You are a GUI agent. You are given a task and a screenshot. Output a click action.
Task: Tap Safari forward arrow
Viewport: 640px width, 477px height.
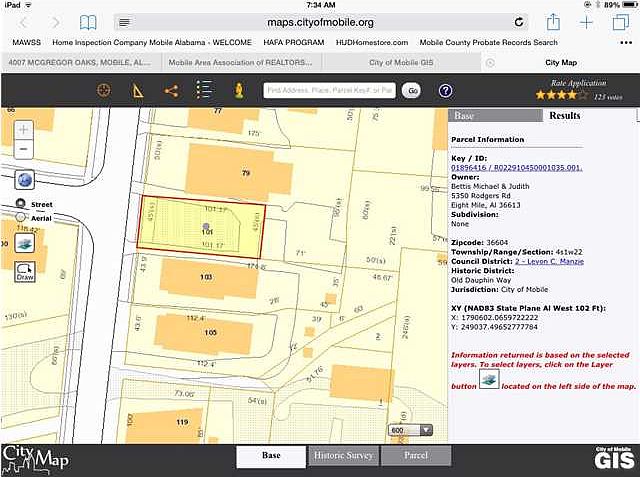56,22
